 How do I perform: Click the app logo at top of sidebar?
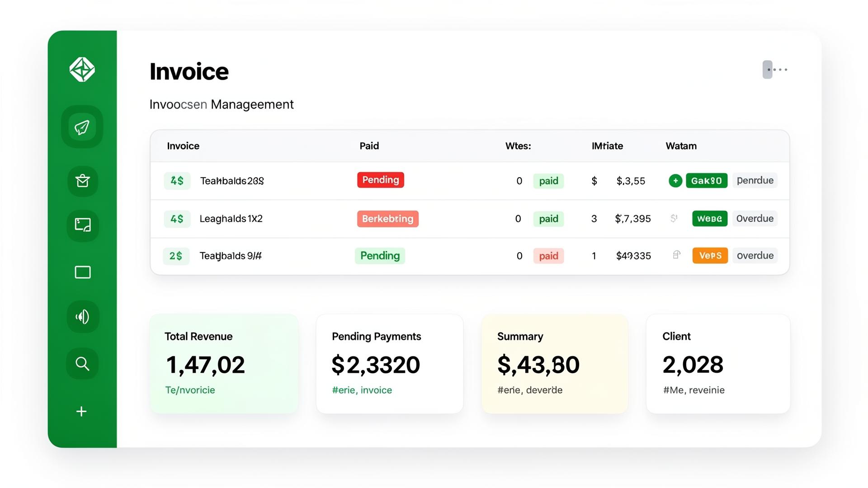[x=83, y=69]
